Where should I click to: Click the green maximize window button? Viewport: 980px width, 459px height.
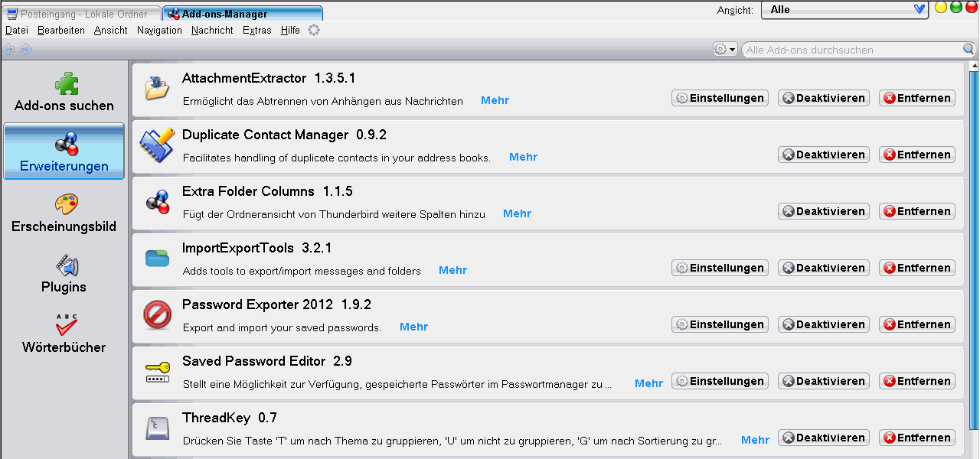pos(956,8)
